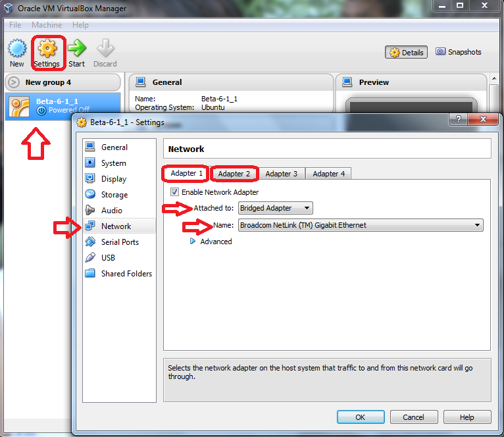This screenshot has width=504, height=437.
Task: Click the OK button
Action: tap(361, 417)
